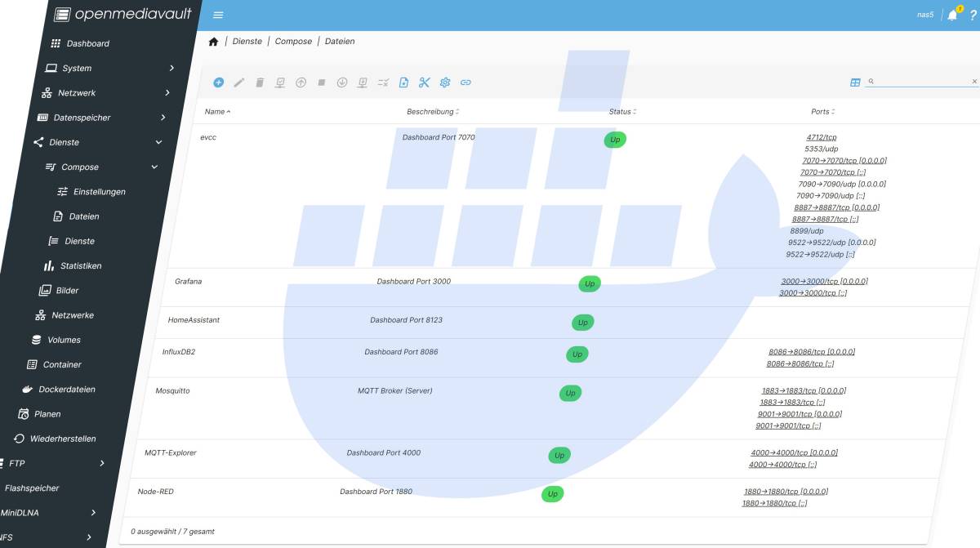Click the Dienste breadcrumb link
The image size is (980, 548).
247,42
